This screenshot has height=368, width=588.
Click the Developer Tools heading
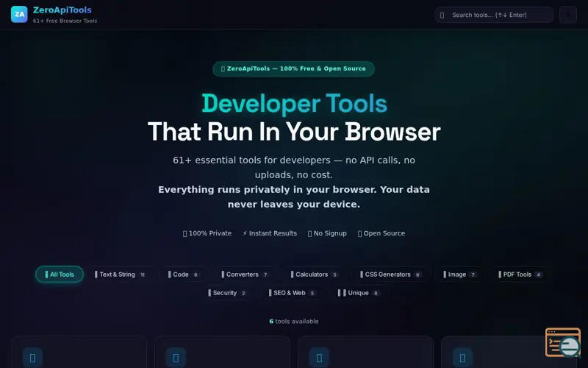pos(295,104)
